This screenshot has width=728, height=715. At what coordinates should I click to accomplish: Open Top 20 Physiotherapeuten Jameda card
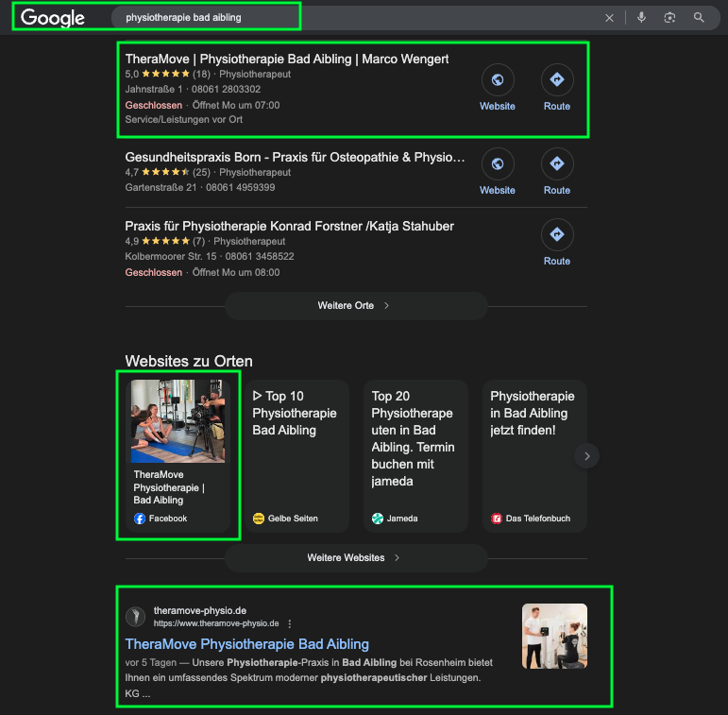point(415,456)
